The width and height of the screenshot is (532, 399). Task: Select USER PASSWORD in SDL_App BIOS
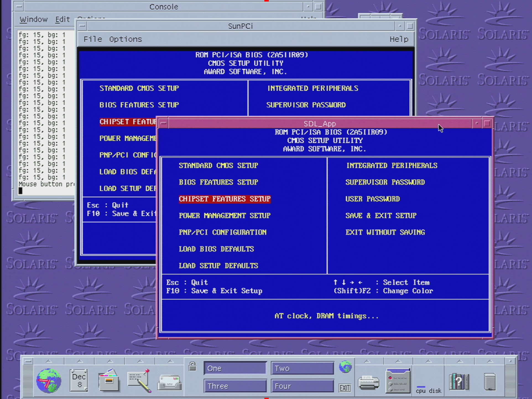372,199
